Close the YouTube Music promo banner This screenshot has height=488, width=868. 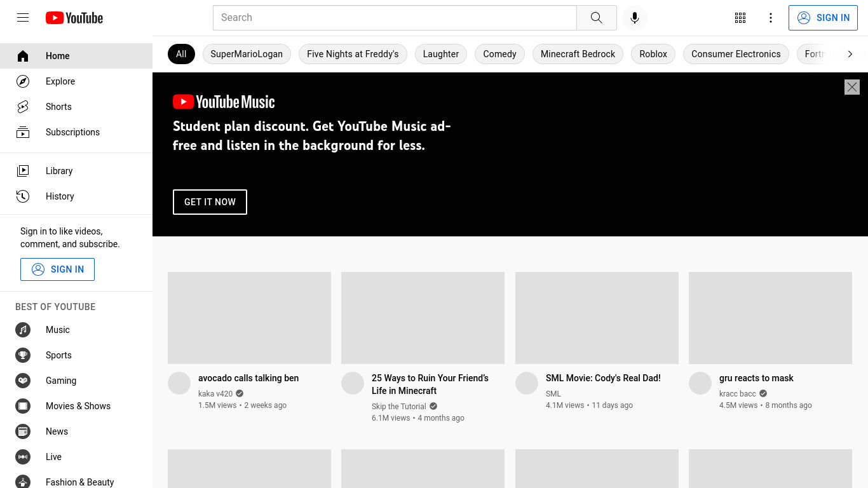[852, 87]
